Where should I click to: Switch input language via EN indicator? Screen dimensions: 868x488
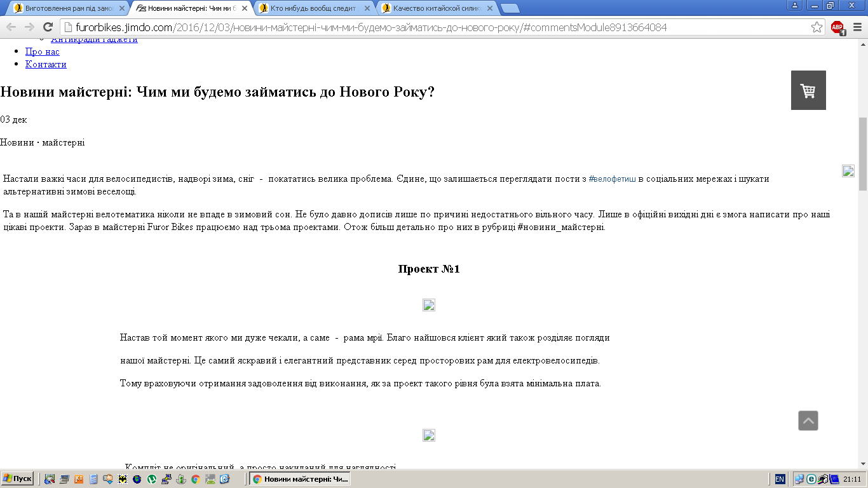click(780, 479)
